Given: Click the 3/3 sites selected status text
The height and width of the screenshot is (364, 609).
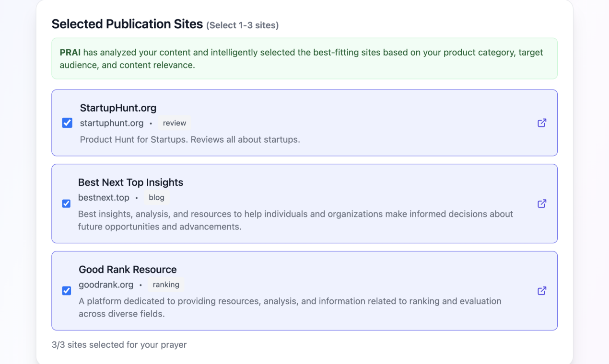Looking at the screenshot, I should [119, 345].
